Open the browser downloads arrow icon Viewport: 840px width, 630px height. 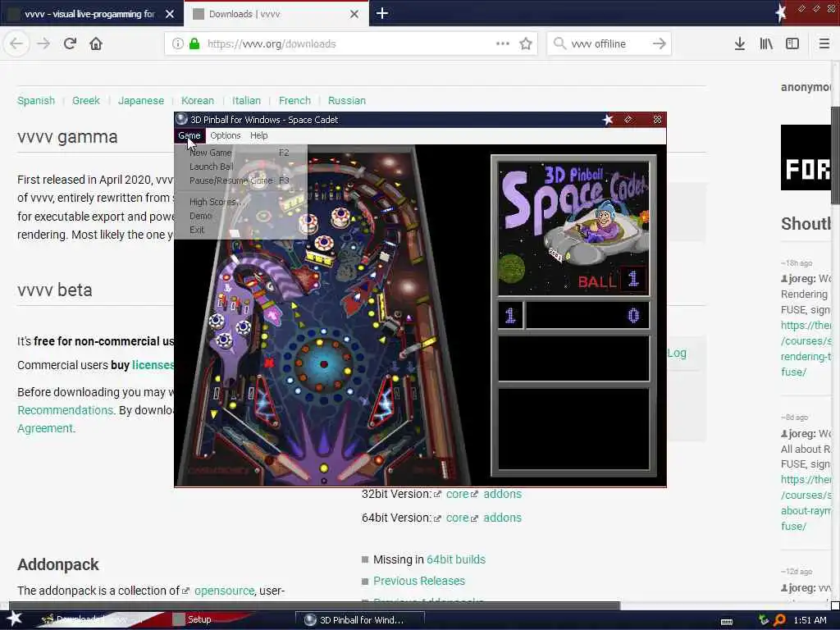click(x=739, y=43)
